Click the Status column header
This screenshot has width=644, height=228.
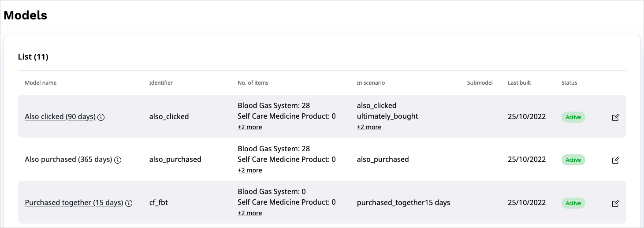coord(569,83)
